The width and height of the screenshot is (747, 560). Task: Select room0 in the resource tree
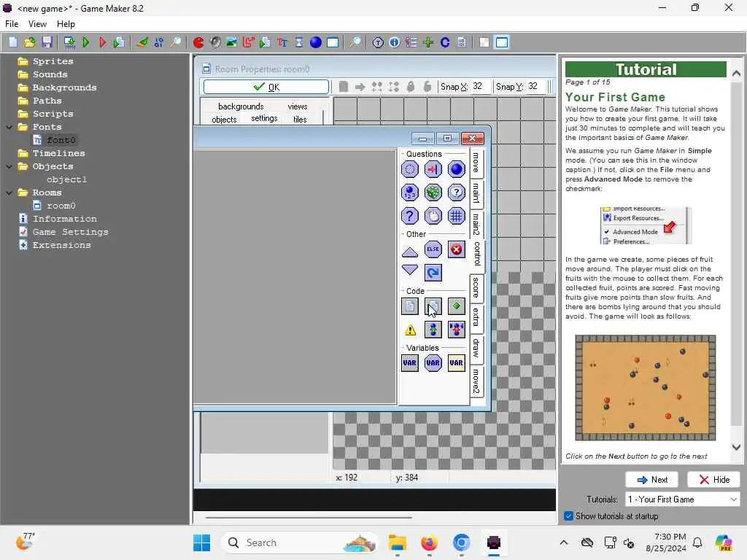[61, 206]
